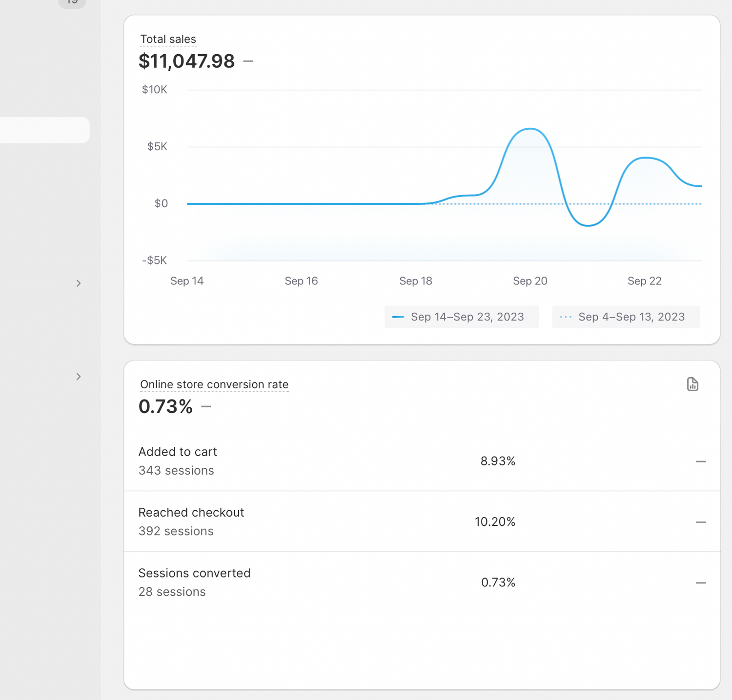Open the conversion rate report icon
This screenshot has width=732, height=700.
(692, 384)
